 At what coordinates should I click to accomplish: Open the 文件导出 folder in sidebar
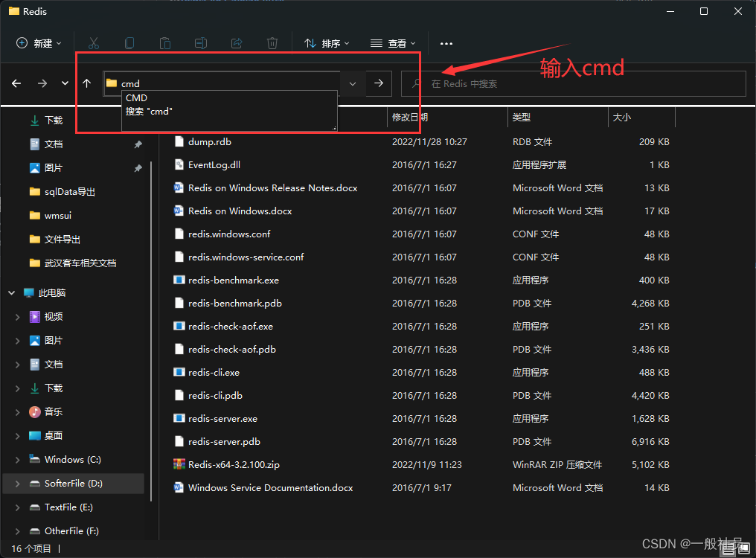[x=63, y=240]
